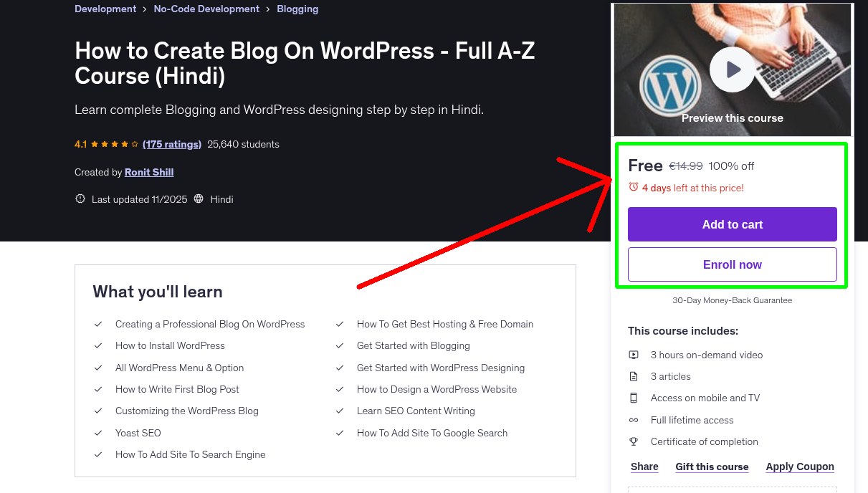This screenshot has width=868, height=493.
Task: Open the Blogging breadcrumb category
Action: click(x=297, y=9)
